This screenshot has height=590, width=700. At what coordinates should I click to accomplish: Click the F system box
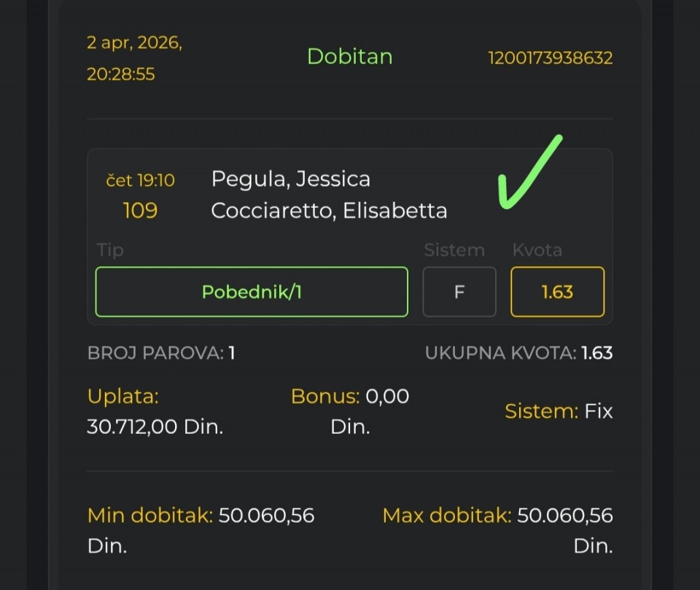pos(459,292)
